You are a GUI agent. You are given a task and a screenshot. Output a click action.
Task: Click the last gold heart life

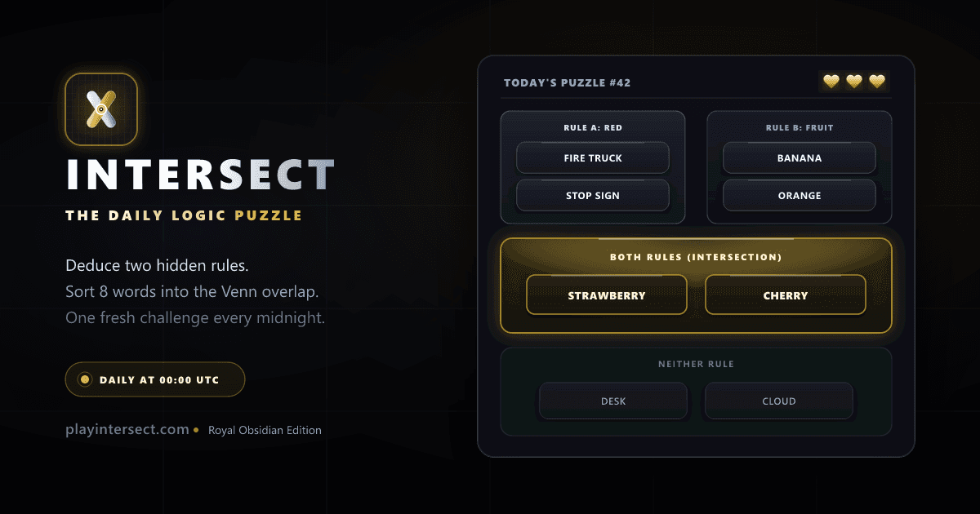point(877,82)
